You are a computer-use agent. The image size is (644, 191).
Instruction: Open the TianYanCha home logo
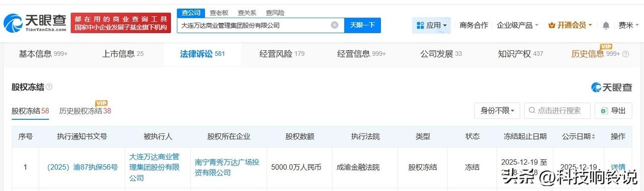point(35,23)
